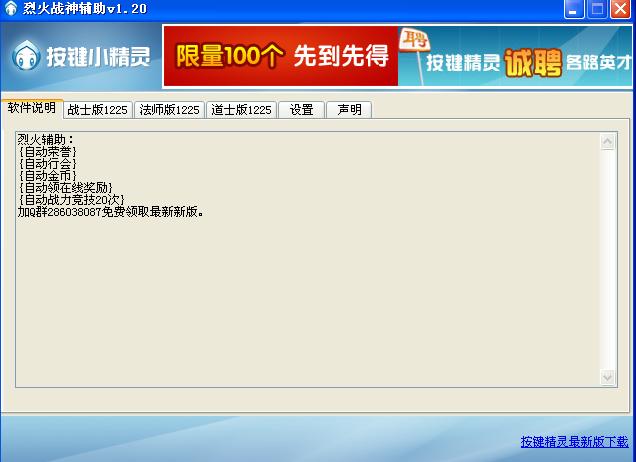This screenshot has width=636, height=462.
Task: Click the app icon in the title bar
Action: [10, 10]
